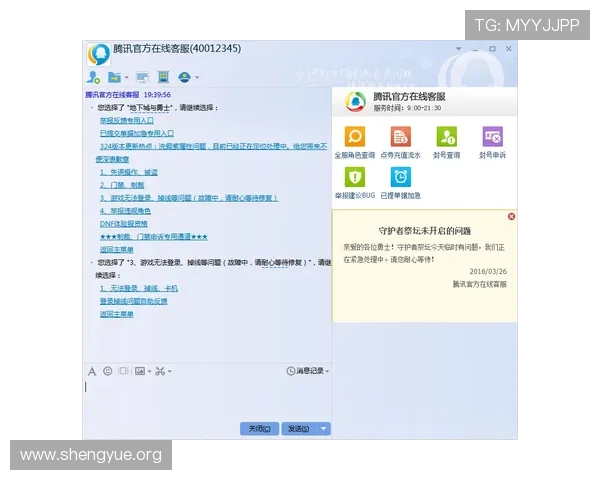Screen dimensions: 600x480
Task: Click the '1、无法登录、掉线、卡机' link
Action: pos(139,288)
